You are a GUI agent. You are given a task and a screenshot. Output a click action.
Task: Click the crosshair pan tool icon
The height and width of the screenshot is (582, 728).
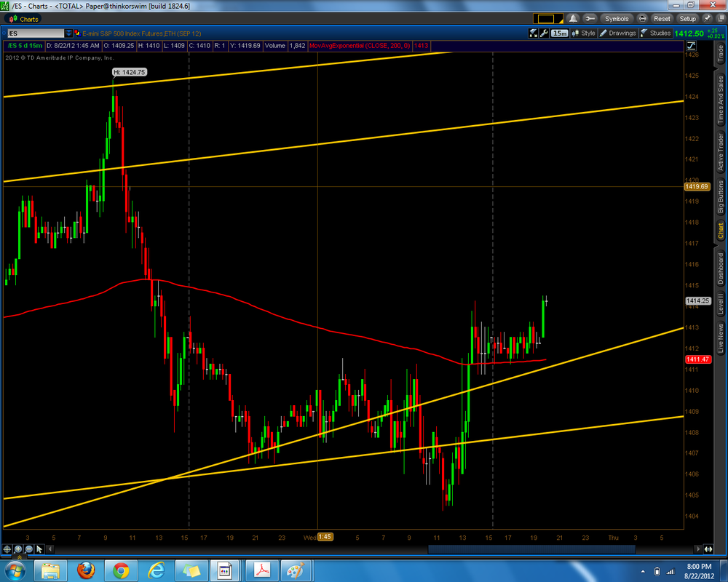[x=7, y=549]
